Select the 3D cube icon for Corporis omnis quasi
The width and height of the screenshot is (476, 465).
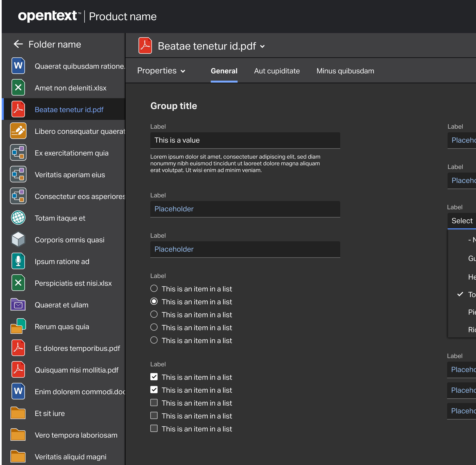[x=18, y=239]
